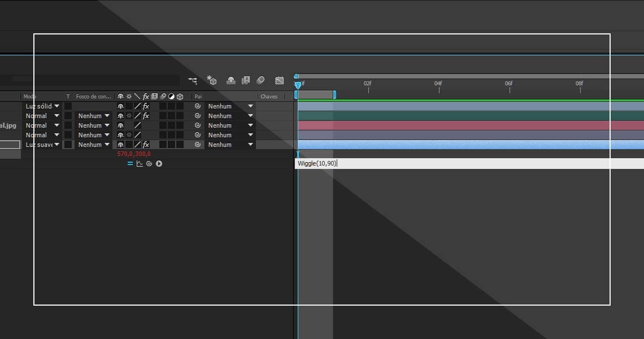Click the Draft 3D icon
644x339 pixels.
click(x=212, y=80)
